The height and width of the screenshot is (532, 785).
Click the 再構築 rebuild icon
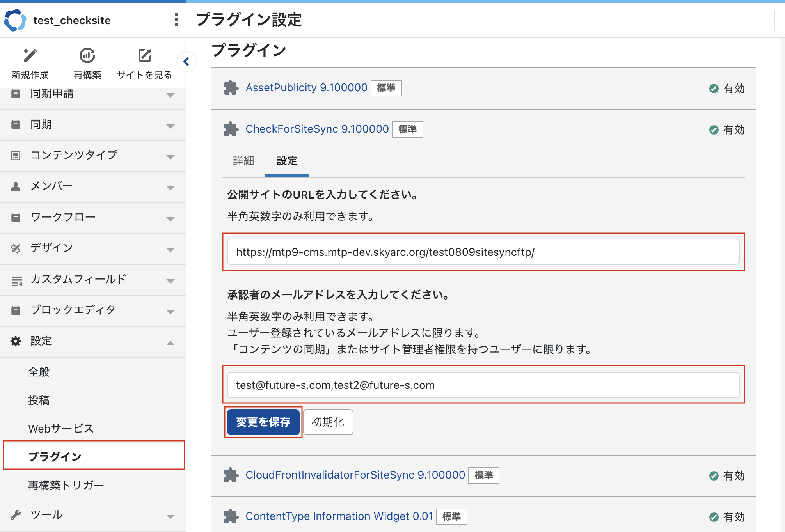[x=87, y=56]
